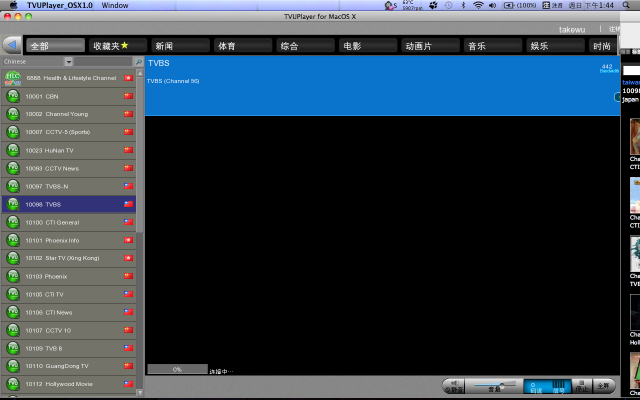Click the Taiwan flag on the 10098 TVBS row

click(129, 204)
